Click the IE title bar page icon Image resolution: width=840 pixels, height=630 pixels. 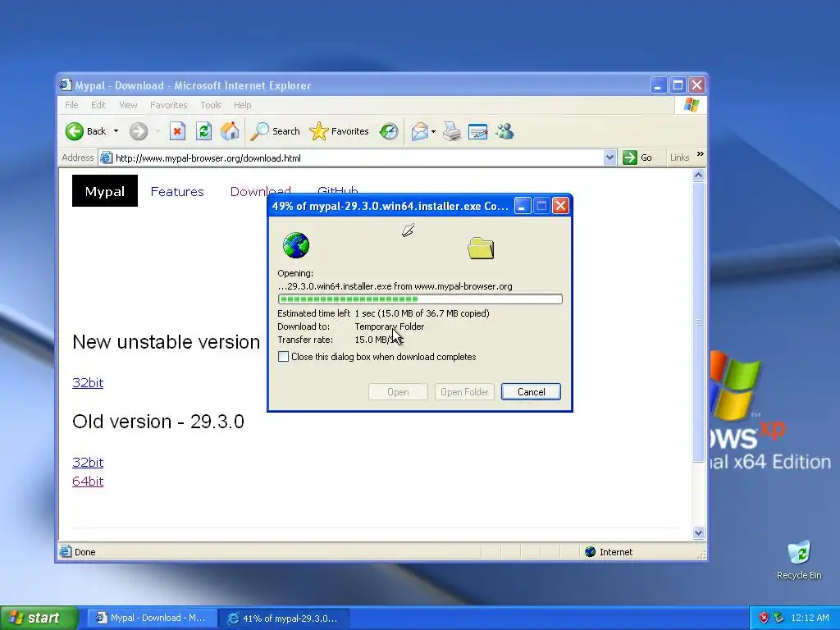coord(66,84)
